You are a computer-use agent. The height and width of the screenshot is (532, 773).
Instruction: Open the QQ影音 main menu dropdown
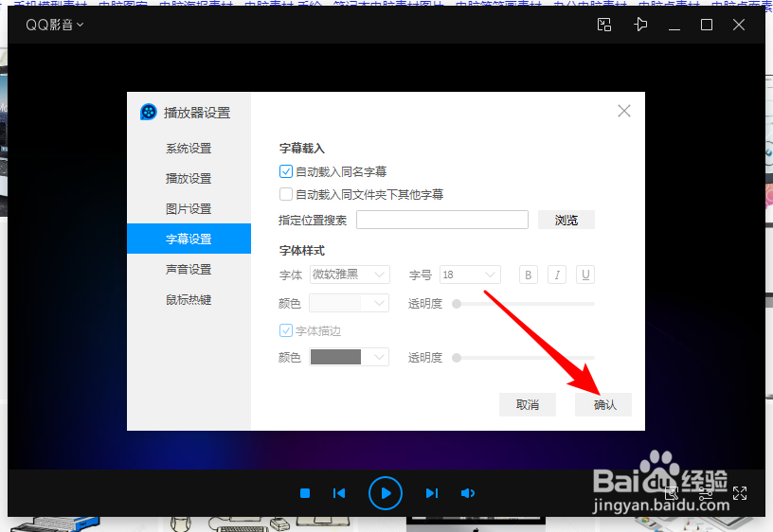[54, 25]
